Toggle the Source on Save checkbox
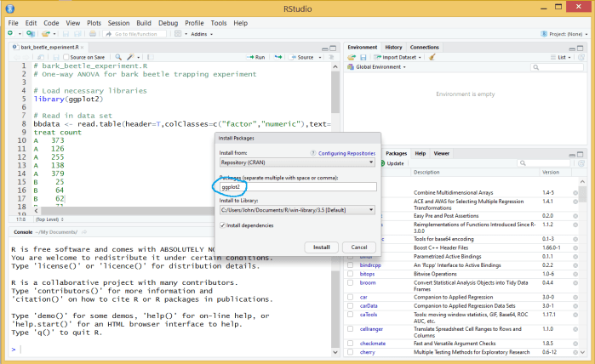 66,57
